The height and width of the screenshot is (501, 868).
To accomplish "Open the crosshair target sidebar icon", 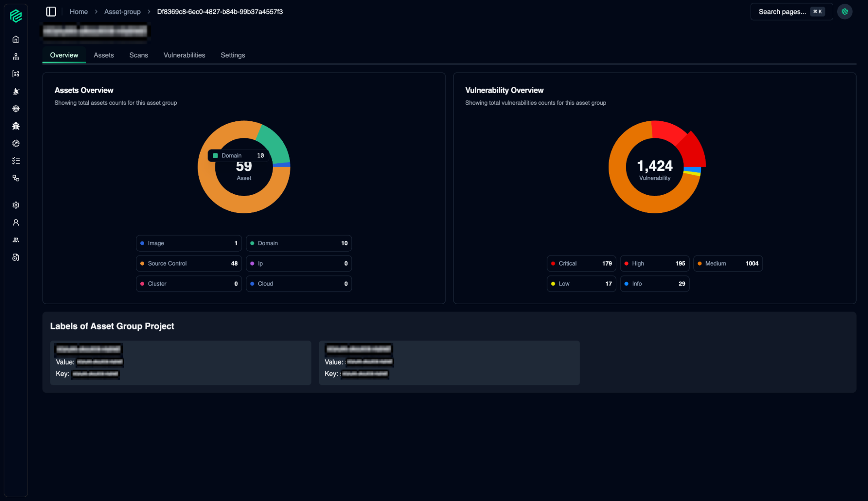I will pos(16,109).
